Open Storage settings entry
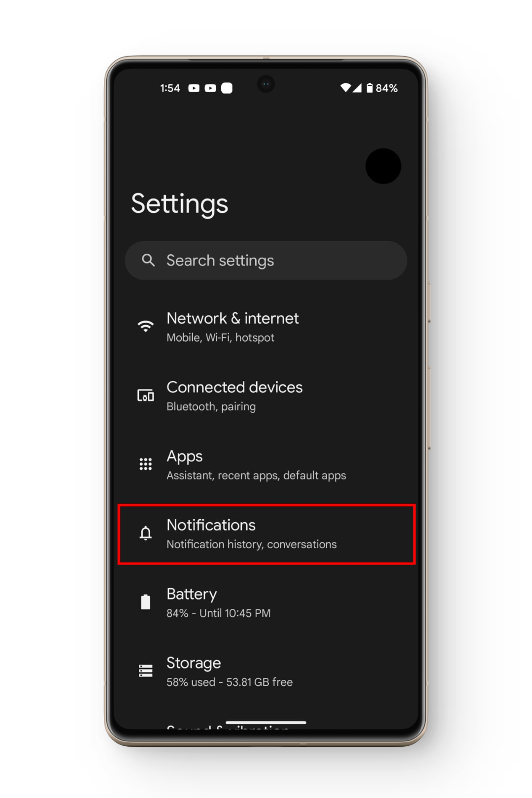 pyautogui.click(x=266, y=671)
